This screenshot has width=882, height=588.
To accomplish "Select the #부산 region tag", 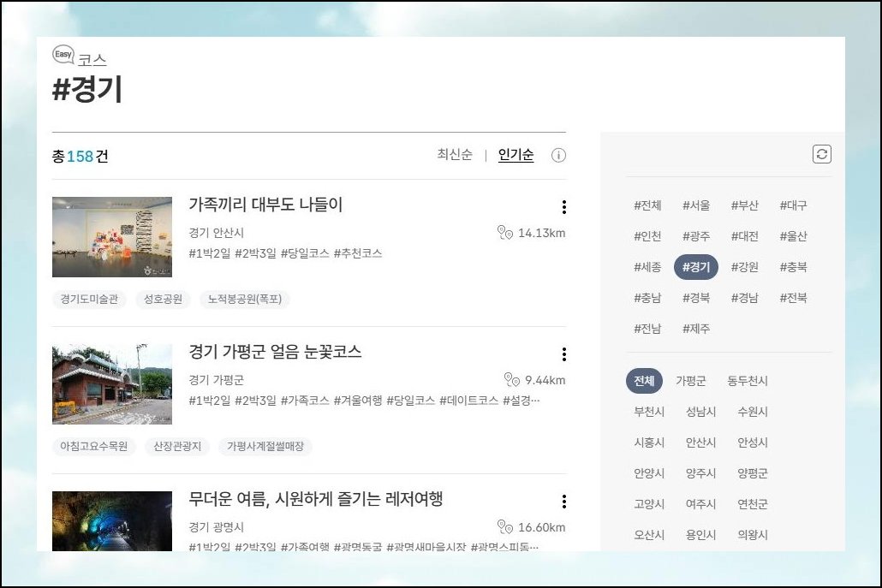I will pos(745,205).
